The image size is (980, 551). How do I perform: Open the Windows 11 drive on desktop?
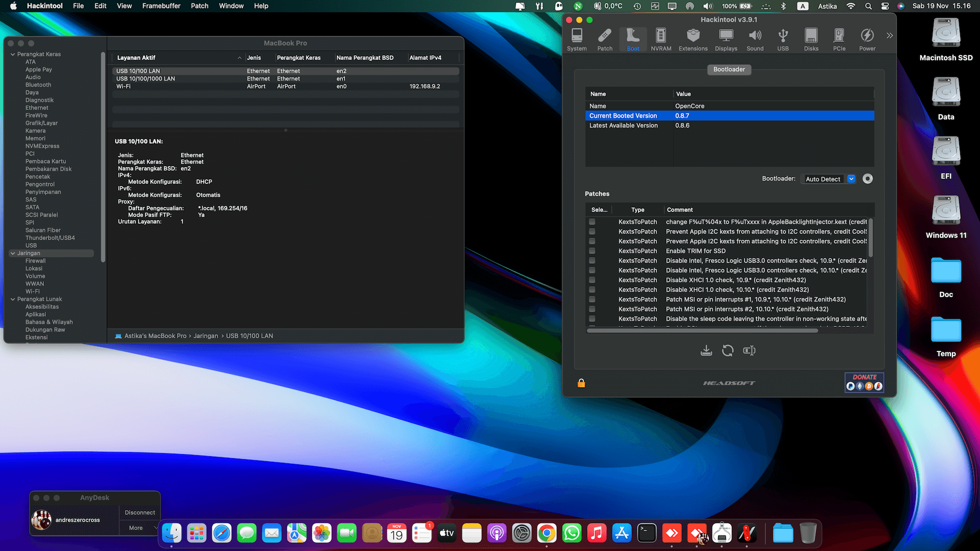946,216
